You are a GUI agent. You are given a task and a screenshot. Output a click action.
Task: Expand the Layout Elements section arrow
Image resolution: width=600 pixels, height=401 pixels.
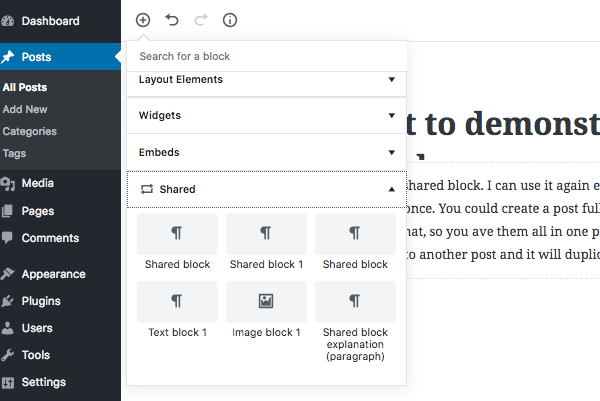click(x=391, y=80)
